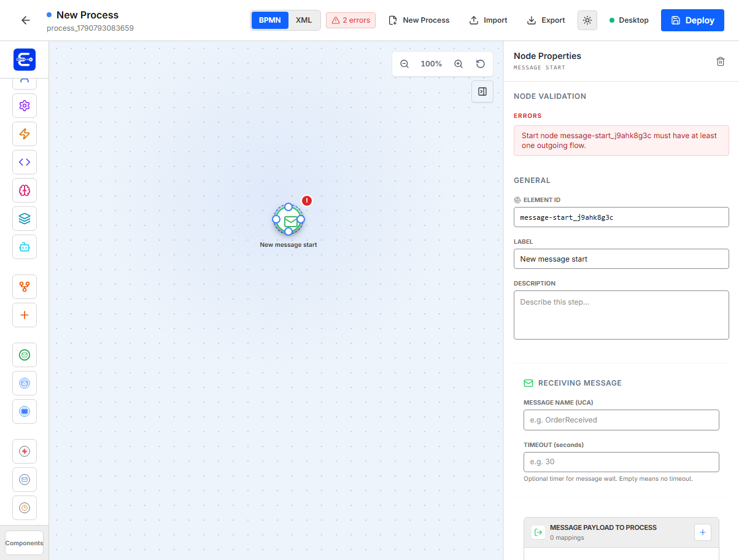Import a process file
The width and height of the screenshot is (739, 560).
point(489,20)
